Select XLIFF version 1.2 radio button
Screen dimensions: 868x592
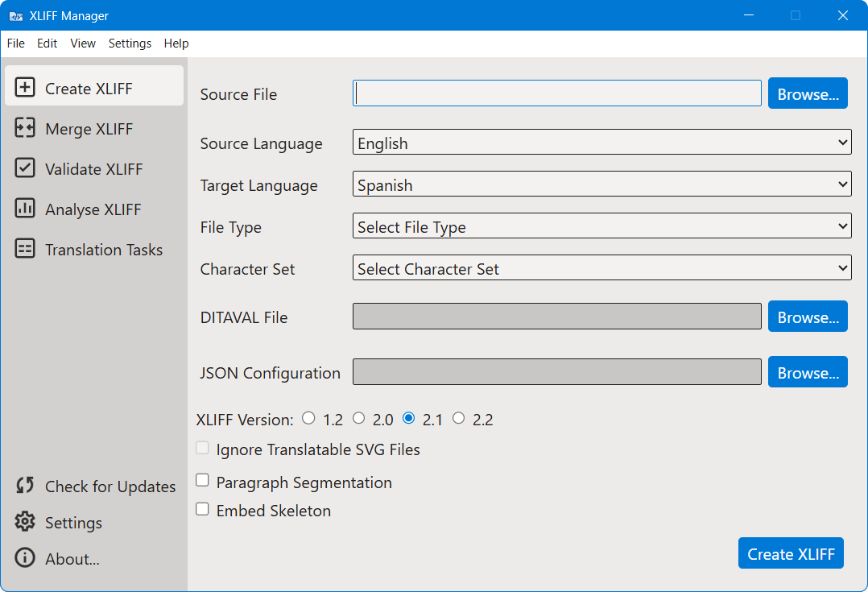pos(309,418)
